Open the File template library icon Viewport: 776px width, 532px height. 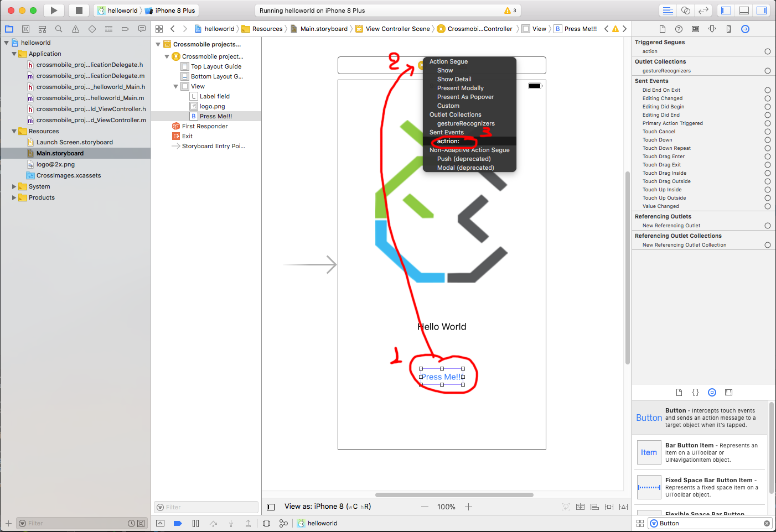point(679,392)
